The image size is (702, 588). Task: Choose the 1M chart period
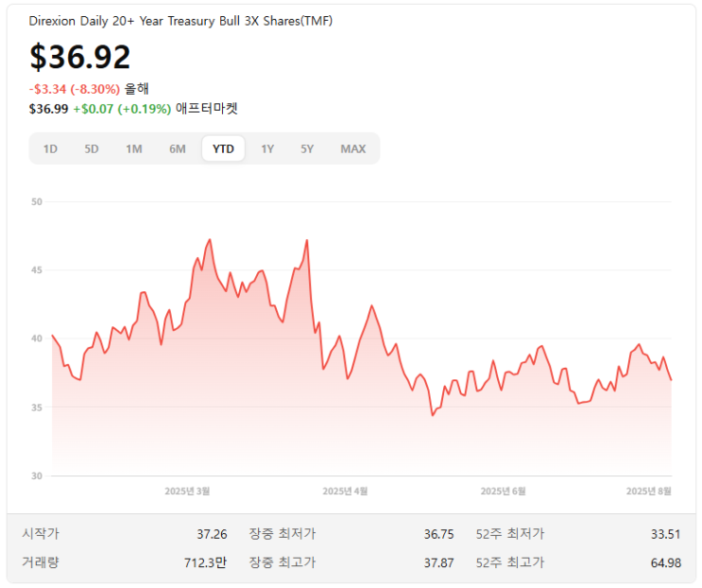coord(134,148)
